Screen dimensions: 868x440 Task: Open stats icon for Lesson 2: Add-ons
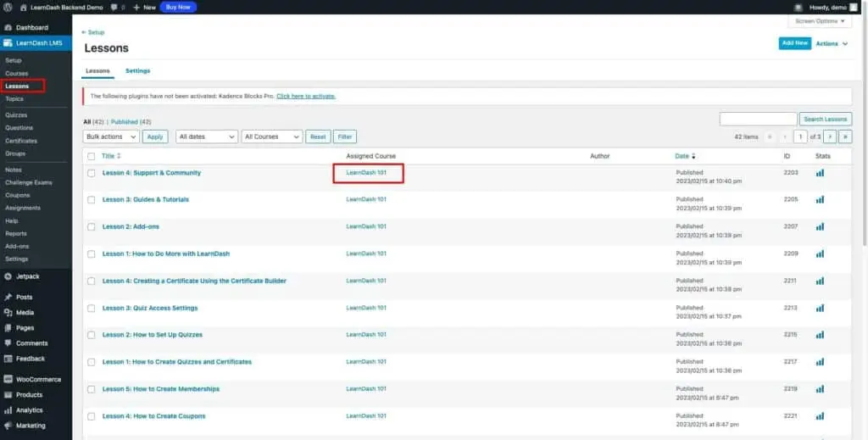[820, 226]
